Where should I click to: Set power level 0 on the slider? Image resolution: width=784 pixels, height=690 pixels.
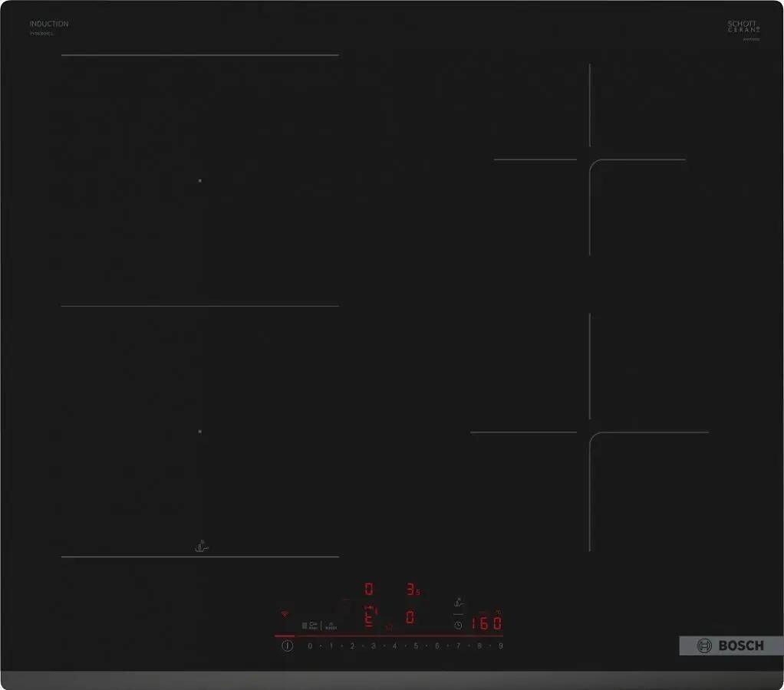coord(310,646)
